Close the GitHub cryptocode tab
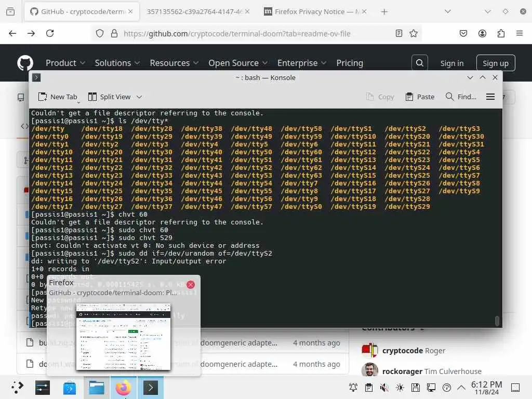 tap(130, 11)
